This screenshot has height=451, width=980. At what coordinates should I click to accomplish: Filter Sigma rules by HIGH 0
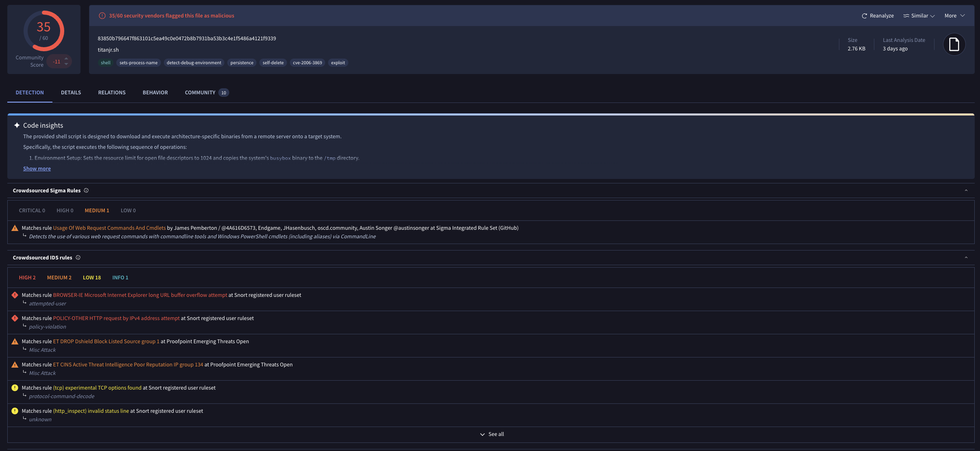[x=65, y=211]
